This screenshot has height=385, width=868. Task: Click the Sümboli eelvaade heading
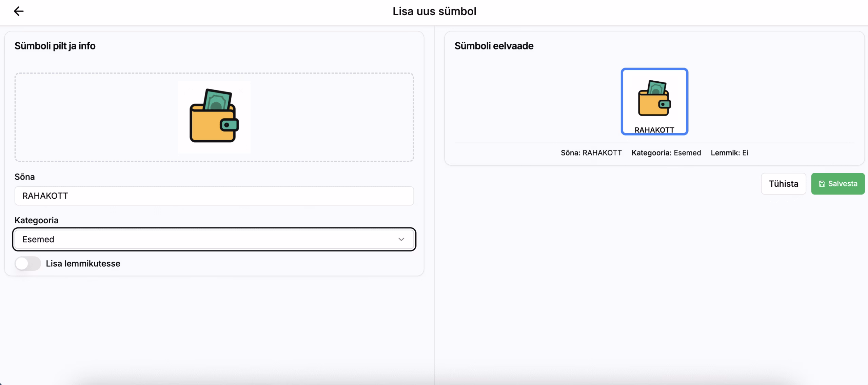(494, 46)
